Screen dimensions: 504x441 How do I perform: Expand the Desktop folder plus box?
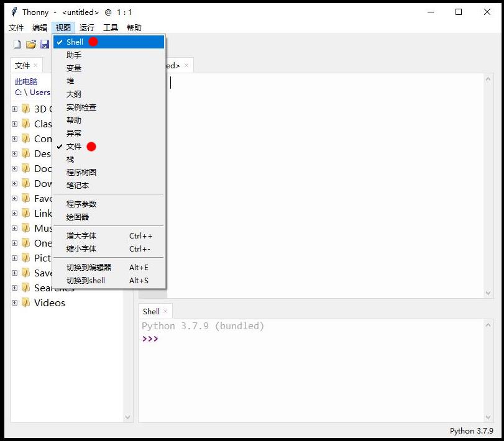[14, 153]
